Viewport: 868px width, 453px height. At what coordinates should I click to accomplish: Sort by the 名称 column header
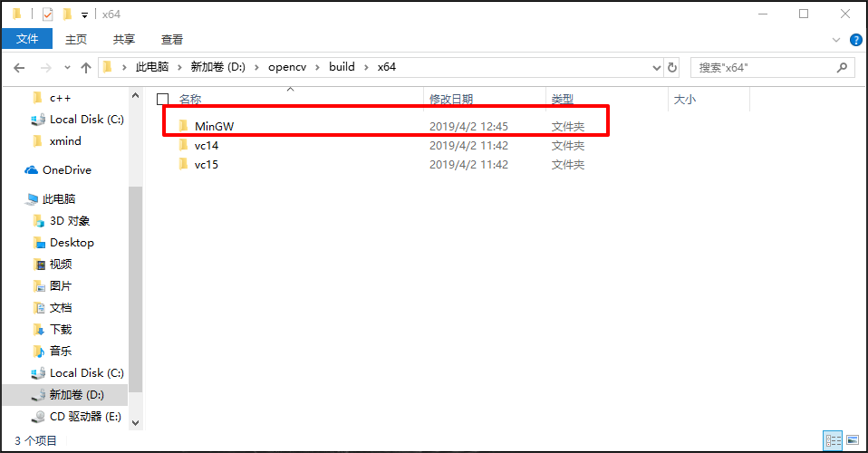(190, 99)
